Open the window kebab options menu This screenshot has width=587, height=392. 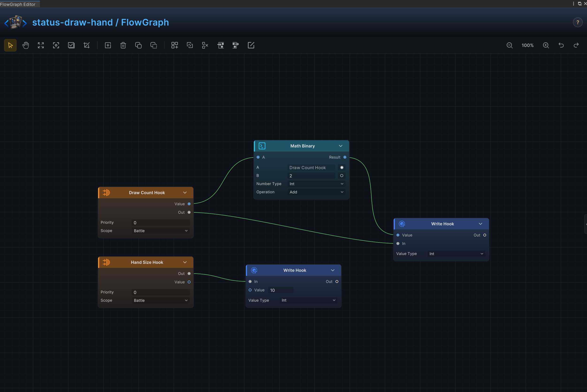point(573,4)
